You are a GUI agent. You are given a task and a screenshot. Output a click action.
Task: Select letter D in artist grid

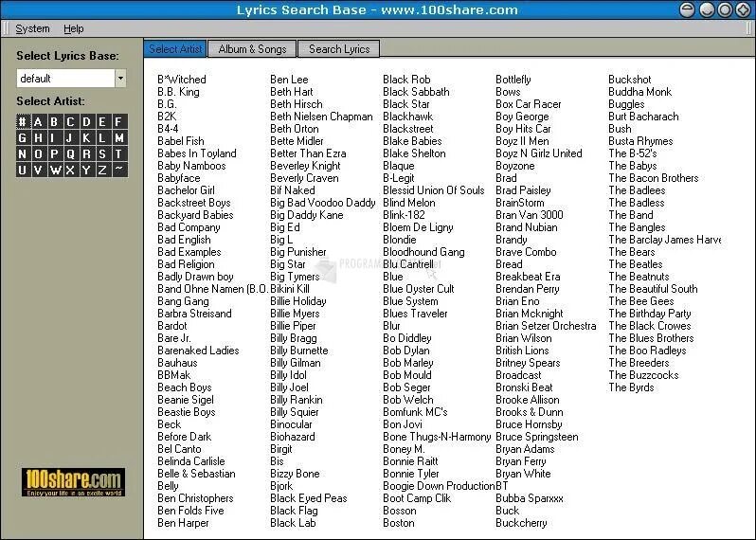tap(87, 121)
